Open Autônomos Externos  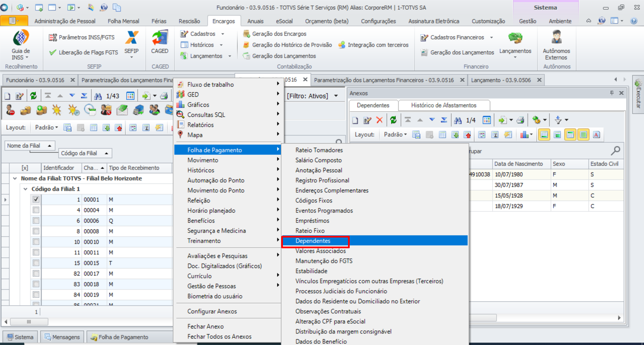pos(556,45)
